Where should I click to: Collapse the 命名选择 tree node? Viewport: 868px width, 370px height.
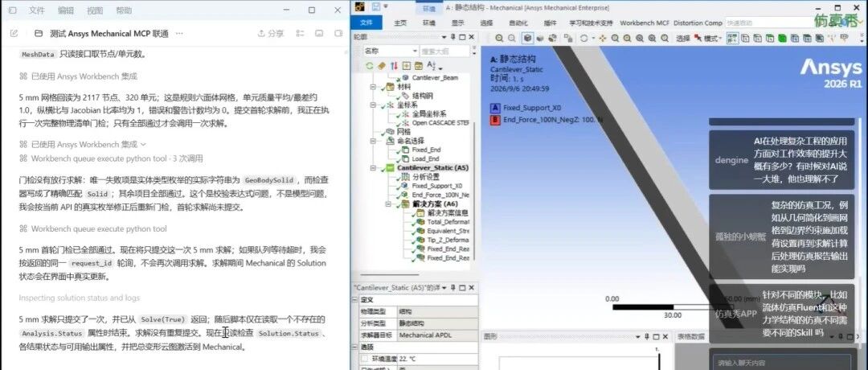(x=373, y=141)
